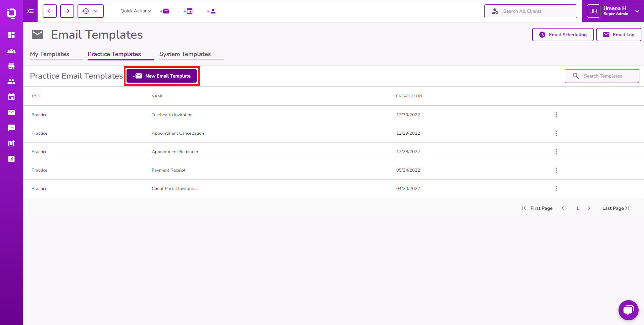This screenshot has height=325, width=644.
Task: Click the TYPE column header
Action: coord(37,96)
